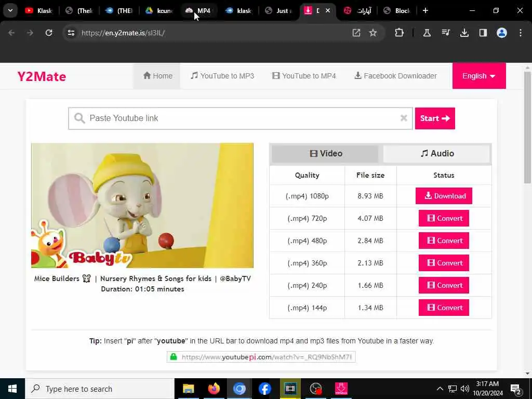532x399 pixels.
Task: Click the Start button
Action: (x=435, y=118)
